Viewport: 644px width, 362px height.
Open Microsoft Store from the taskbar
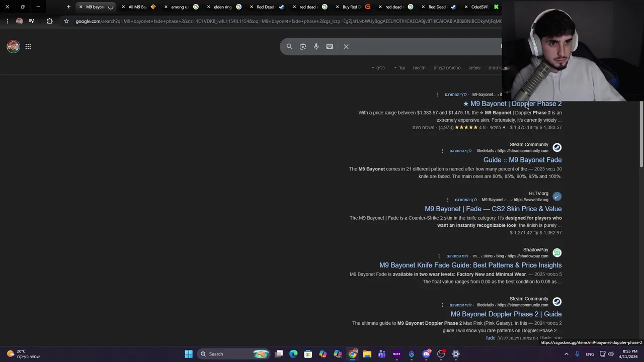tap(308, 354)
